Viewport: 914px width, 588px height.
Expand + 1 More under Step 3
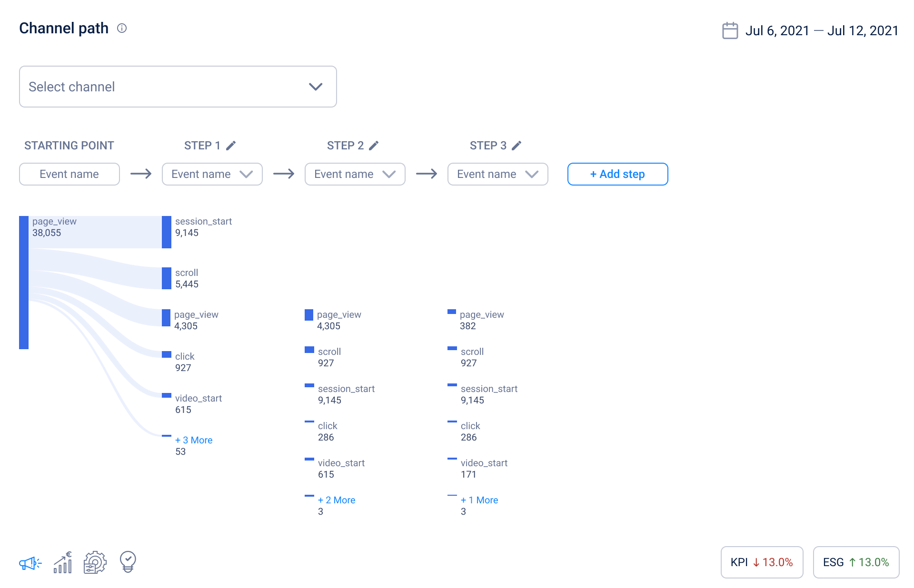coord(479,500)
